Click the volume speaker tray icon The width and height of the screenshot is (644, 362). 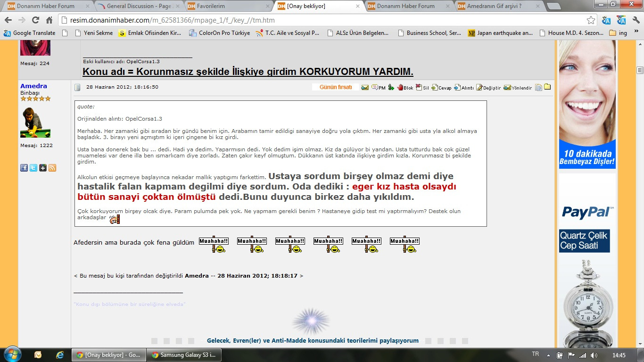pos(594,355)
